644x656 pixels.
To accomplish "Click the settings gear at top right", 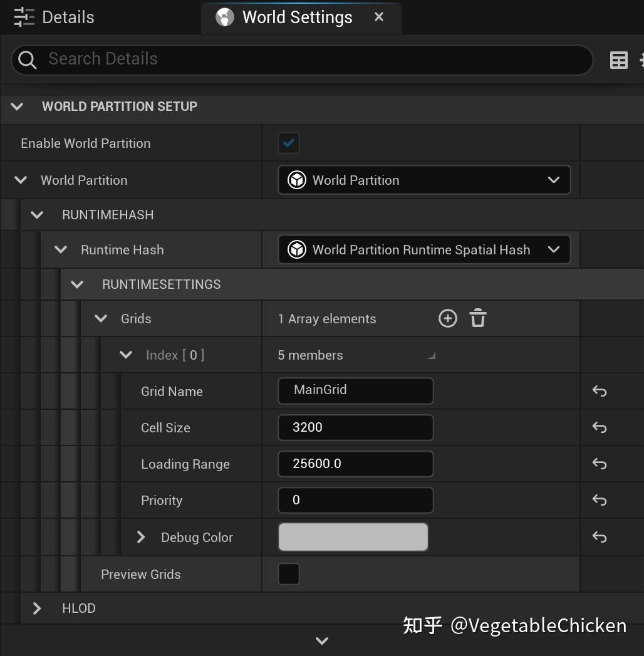I will tap(641, 60).
